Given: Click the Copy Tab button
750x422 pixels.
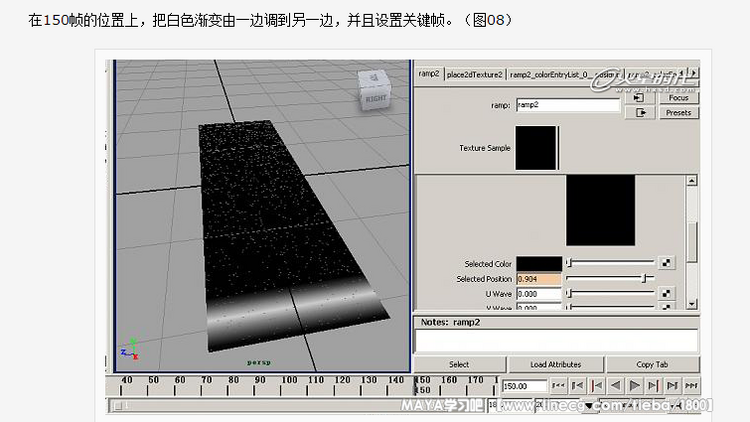Looking at the screenshot, I should [x=652, y=365].
